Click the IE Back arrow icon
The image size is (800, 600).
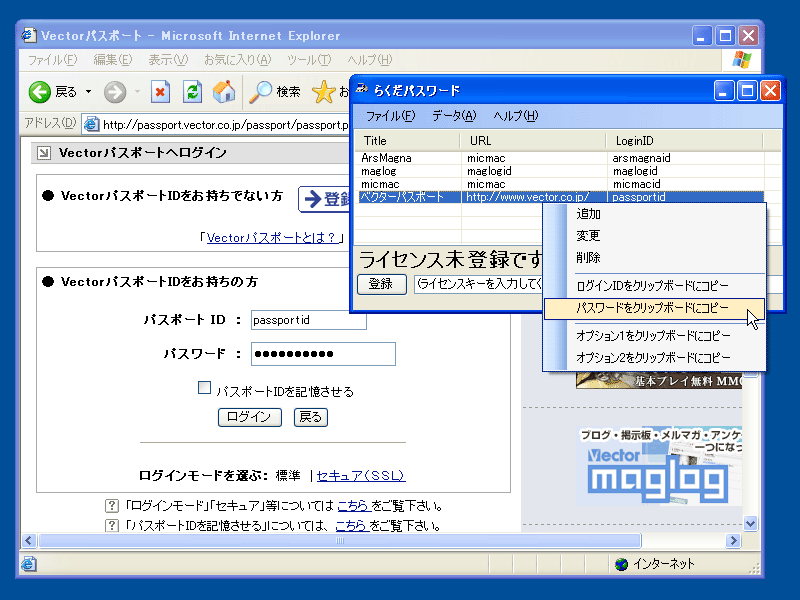pyautogui.click(x=39, y=92)
